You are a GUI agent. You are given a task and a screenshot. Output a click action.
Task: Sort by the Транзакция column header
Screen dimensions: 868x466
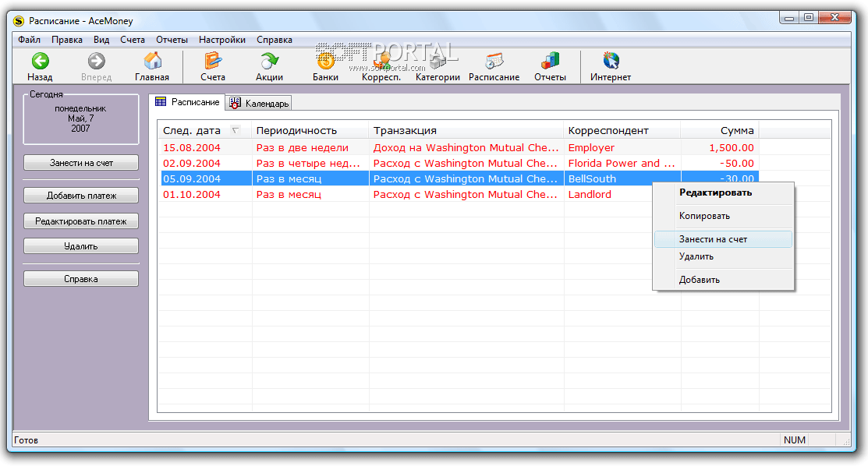[x=466, y=131]
